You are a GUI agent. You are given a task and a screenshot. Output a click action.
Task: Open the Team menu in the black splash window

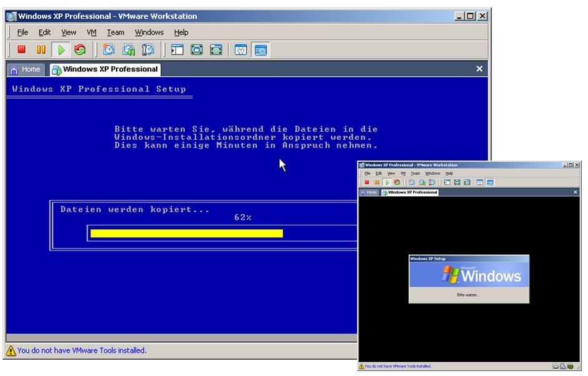click(x=415, y=174)
